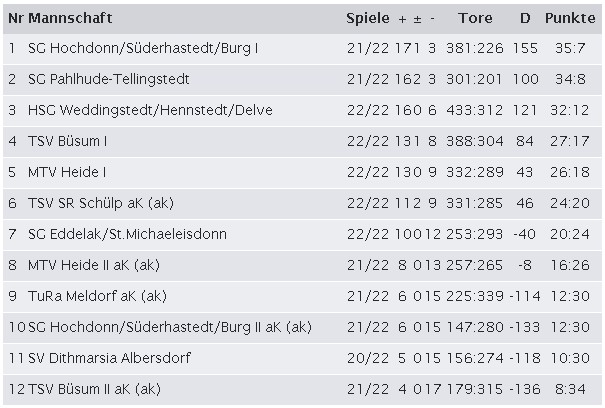
Task: Open HSG Weddingstedt/Hennstedt/Delve row
Action: 302,110
